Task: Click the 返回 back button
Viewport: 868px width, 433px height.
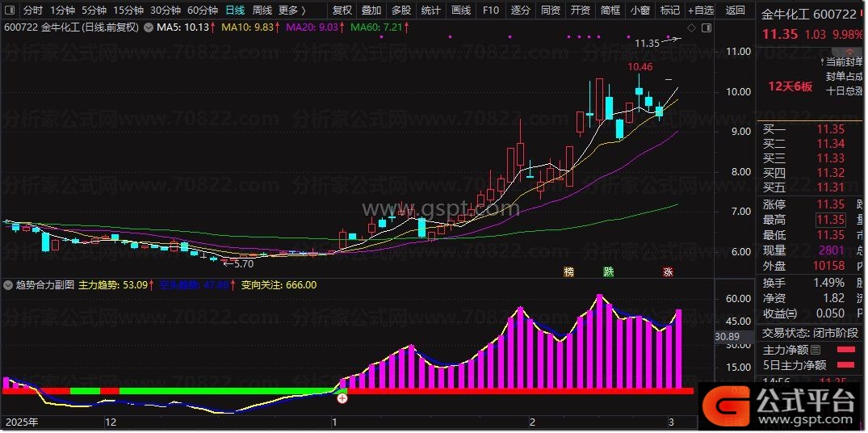Action: (736, 11)
